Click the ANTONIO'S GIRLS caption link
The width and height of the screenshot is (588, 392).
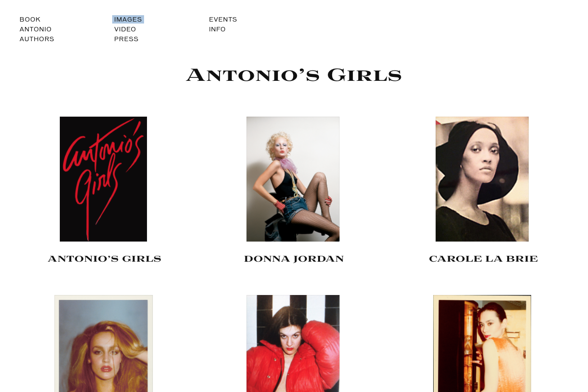pos(104,259)
